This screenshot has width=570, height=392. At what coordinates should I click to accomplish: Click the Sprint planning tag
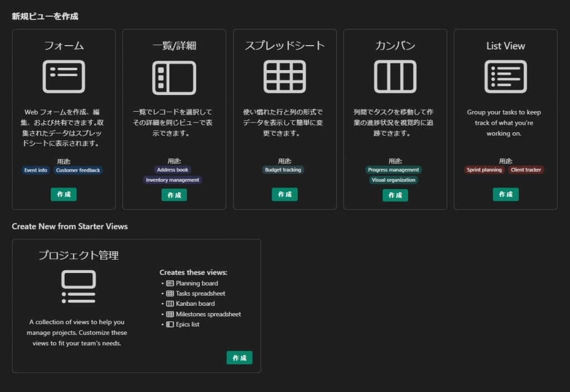484,170
